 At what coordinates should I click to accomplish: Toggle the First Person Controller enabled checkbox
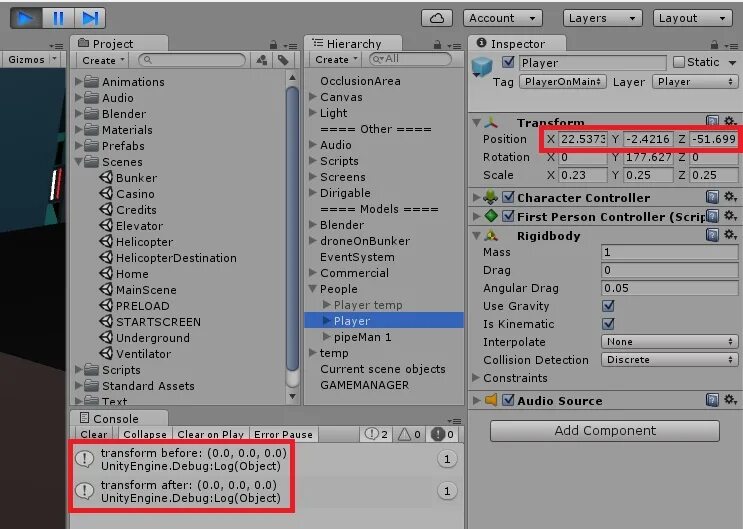coord(508,216)
